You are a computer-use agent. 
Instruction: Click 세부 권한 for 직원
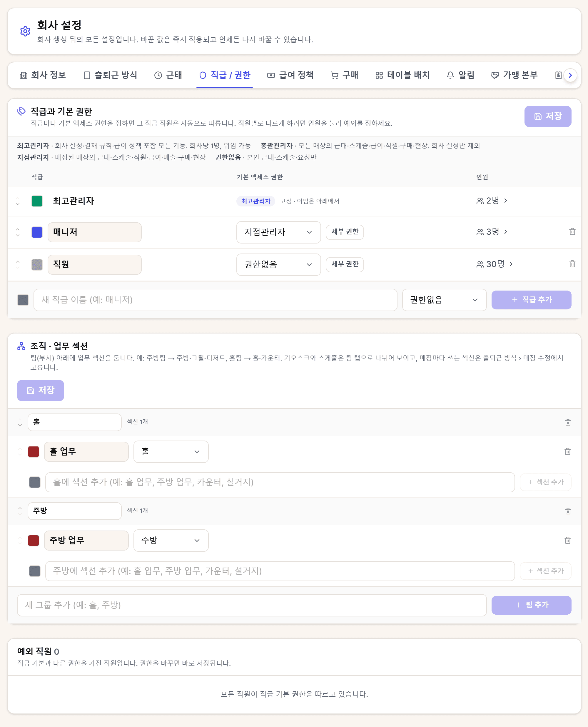(345, 264)
